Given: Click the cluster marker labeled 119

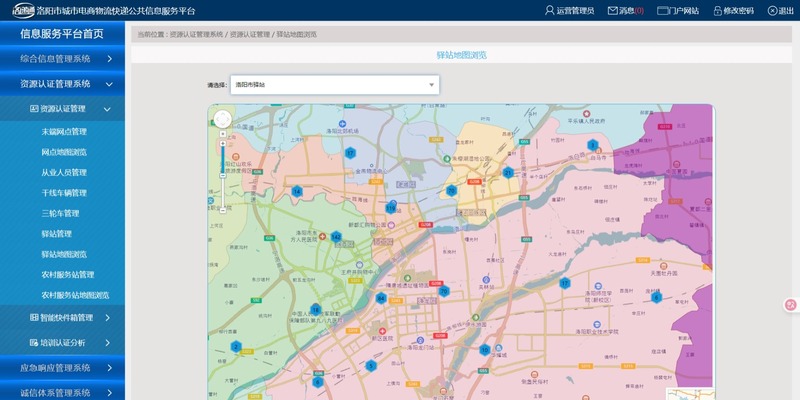Looking at the screenshot, I should click(390, 208).
